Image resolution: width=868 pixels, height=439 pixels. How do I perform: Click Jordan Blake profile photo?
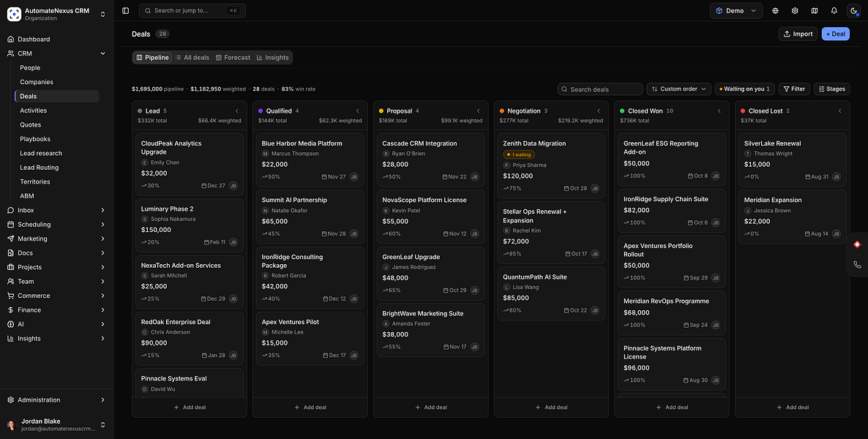point(12,425)
